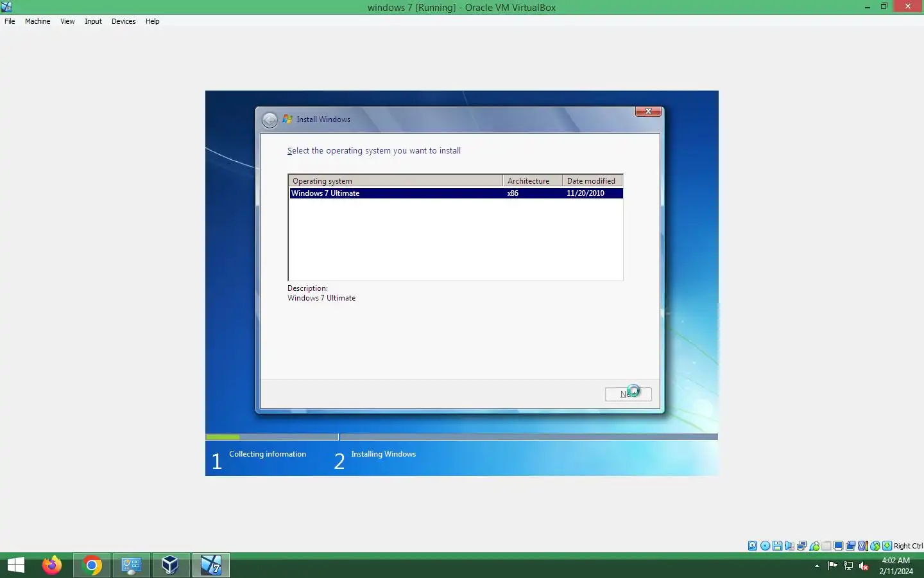Click the greyed shared folders status icon

826,546
